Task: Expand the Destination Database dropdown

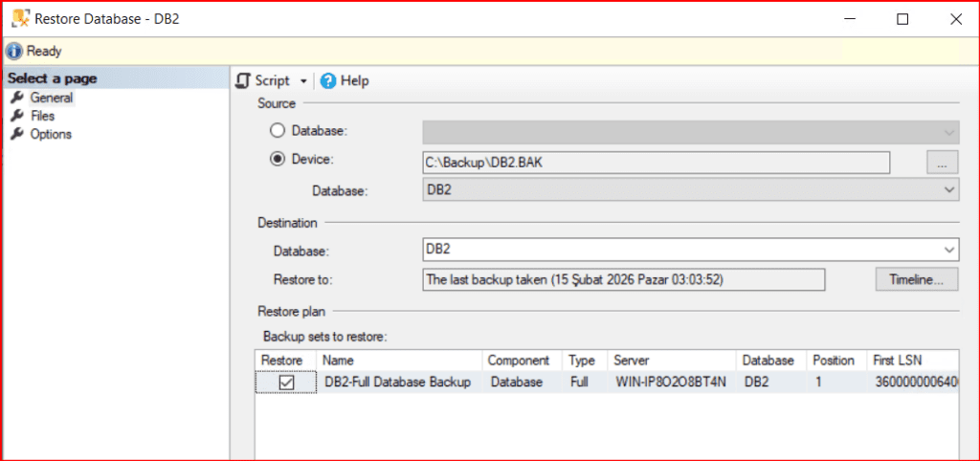Action: 949,250
